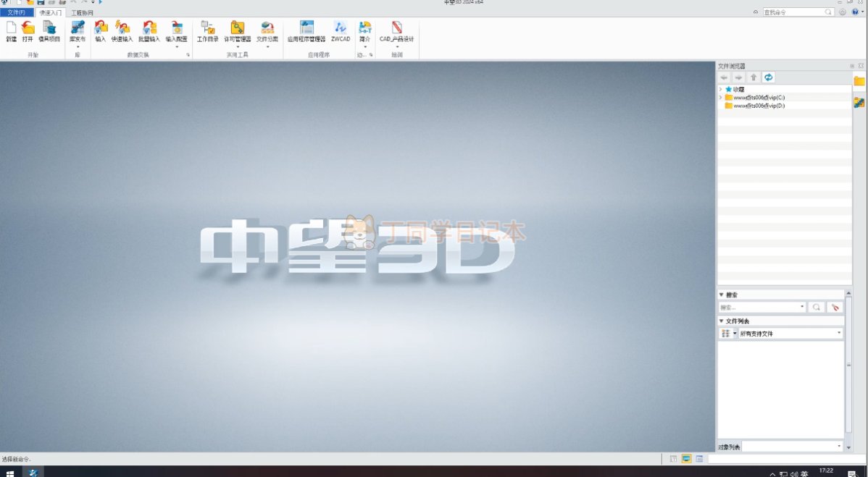Image resolution: width=868 pixels, height=477 pixels.
Task: Open a file with the 打开 icon
Action: point(28,29)
